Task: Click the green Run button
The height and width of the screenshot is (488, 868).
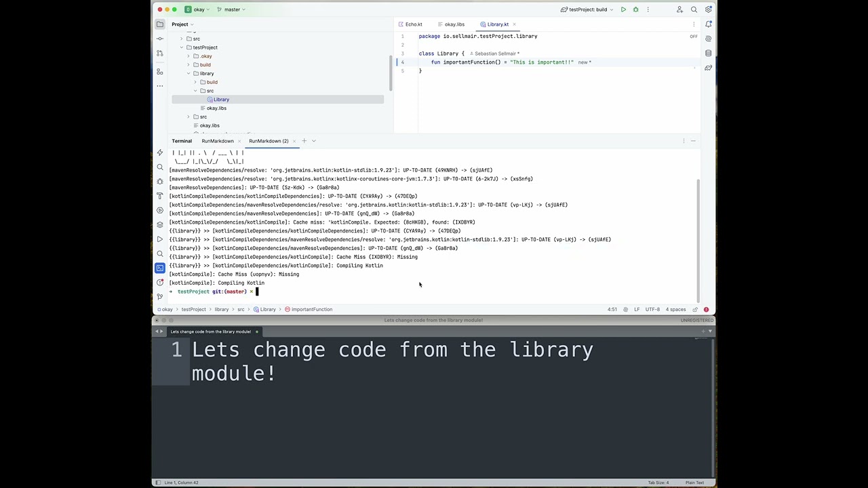Action: coord(623,9)
